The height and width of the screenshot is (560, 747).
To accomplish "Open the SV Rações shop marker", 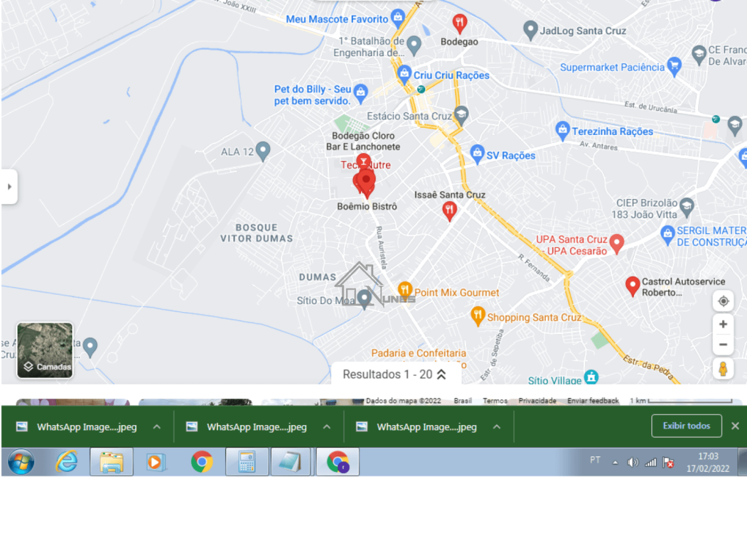I will 477,154.
